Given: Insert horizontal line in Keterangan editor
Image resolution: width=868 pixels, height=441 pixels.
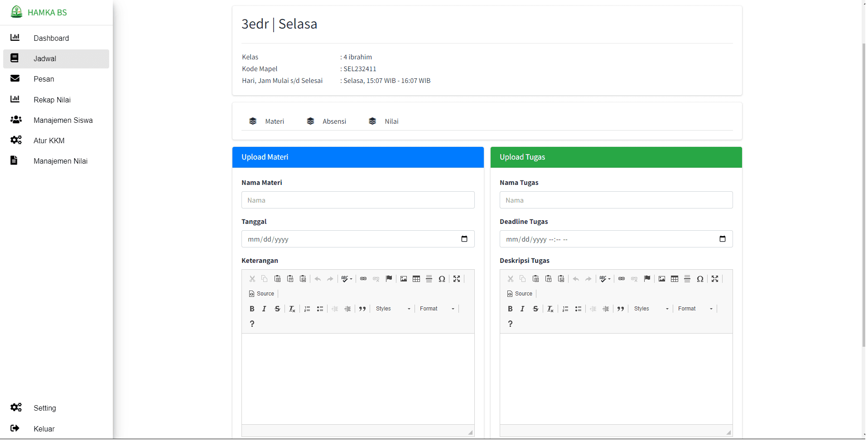Looking at the screenshot, I should tap(429, 279).
